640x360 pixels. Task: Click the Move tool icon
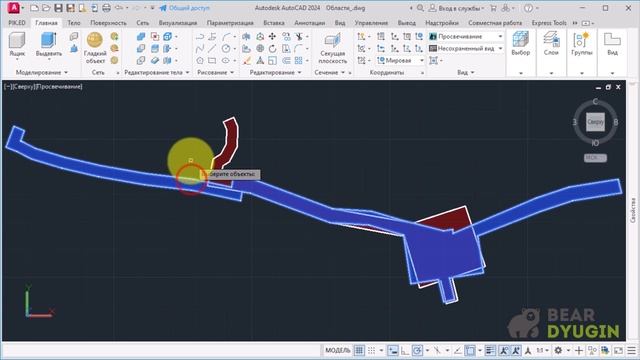tap(272, 37)
